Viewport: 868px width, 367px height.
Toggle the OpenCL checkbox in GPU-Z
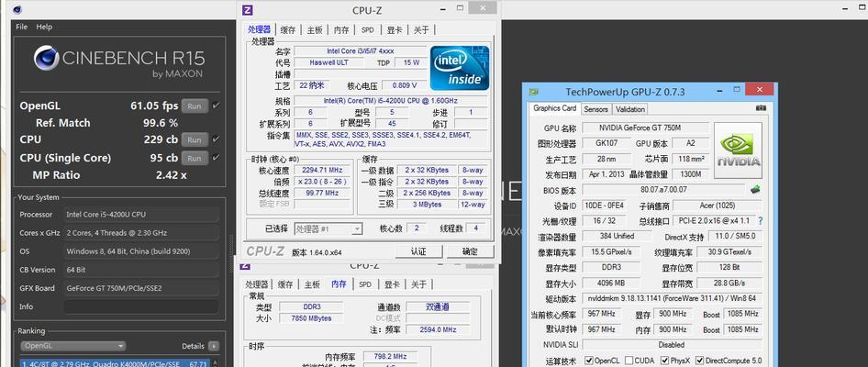point(589,361)
